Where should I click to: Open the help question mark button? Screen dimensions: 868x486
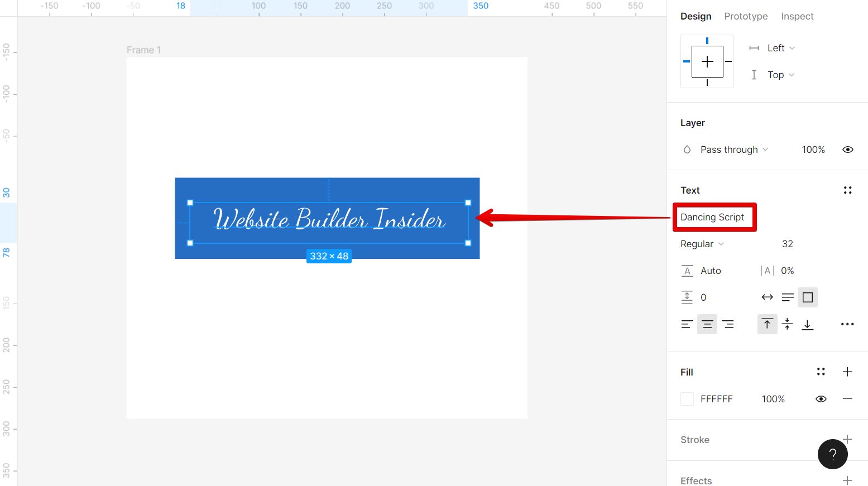pyautogui.click(x=832, y=454)
